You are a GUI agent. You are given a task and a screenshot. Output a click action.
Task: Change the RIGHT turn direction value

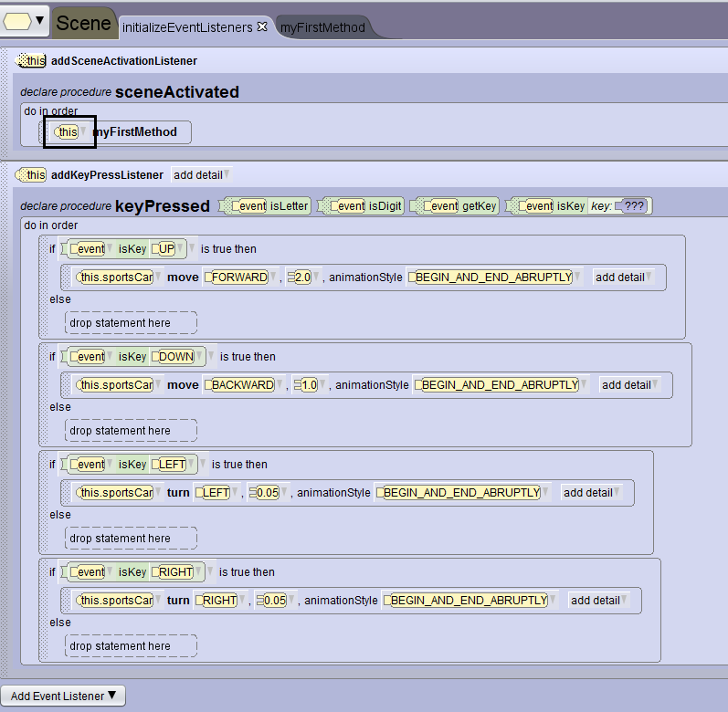click(x=220, y=601)
